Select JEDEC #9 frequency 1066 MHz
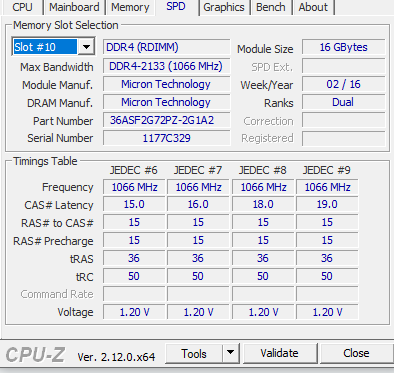 (327, 187)
